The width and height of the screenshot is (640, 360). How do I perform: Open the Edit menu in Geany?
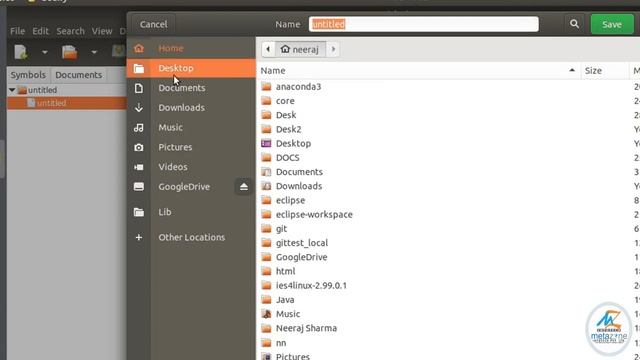pos(40,31)
